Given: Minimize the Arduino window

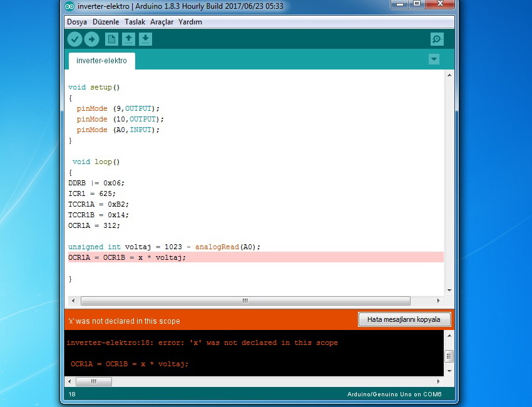Looking at the screenshot, I should [x=400, y=4].
